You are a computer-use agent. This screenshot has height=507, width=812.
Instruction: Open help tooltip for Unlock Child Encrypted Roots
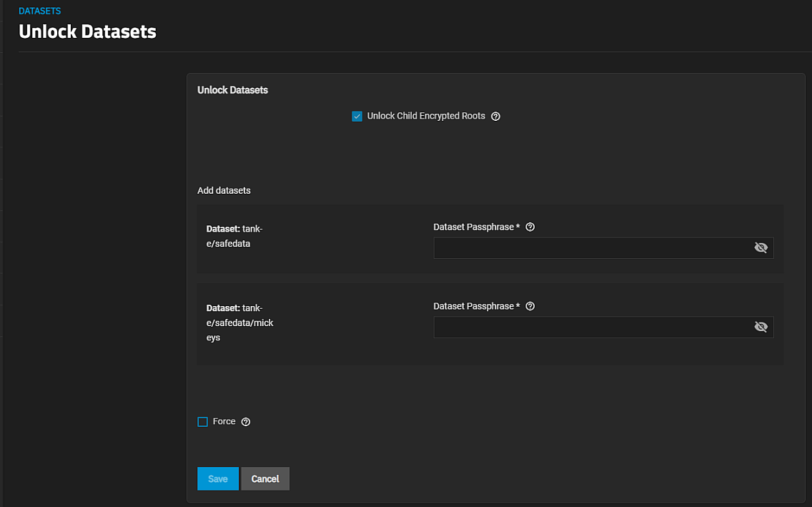pos(496,117)
